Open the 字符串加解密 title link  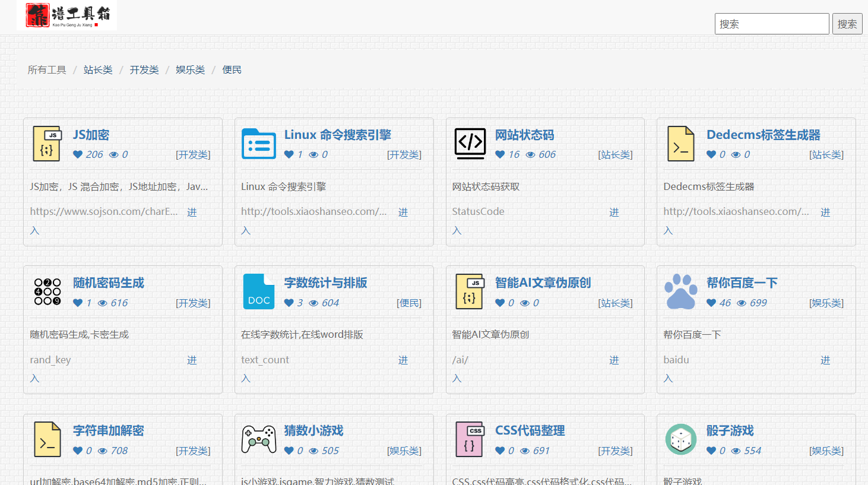pos(109,430)
